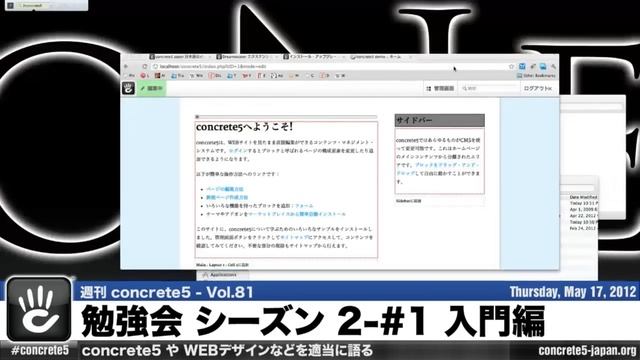
Task: Click Sidebarに追加 below the sidebar block
Action: point(409,201)
